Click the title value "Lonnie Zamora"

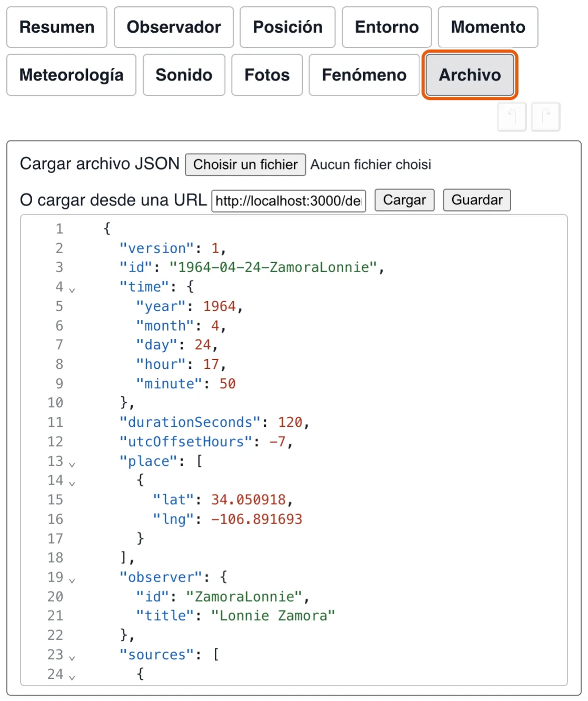[x=273, y=616]
